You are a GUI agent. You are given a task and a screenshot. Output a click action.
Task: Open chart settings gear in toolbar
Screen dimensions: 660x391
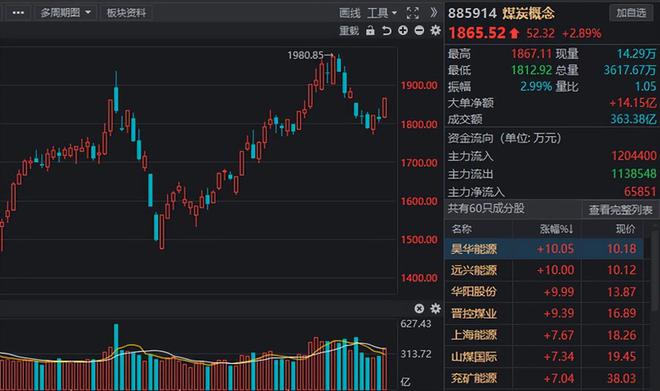[435, 30]
